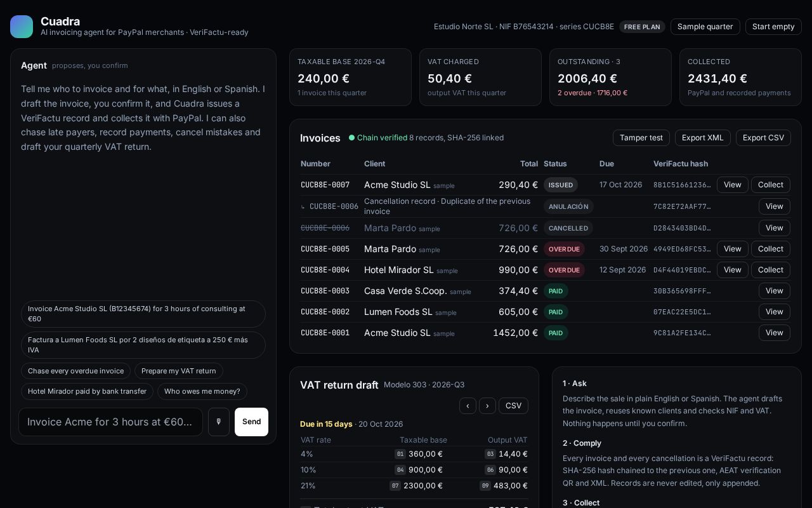Click the 21% VAT rate row
Viewport: 812px width, 508px height.
414,486
